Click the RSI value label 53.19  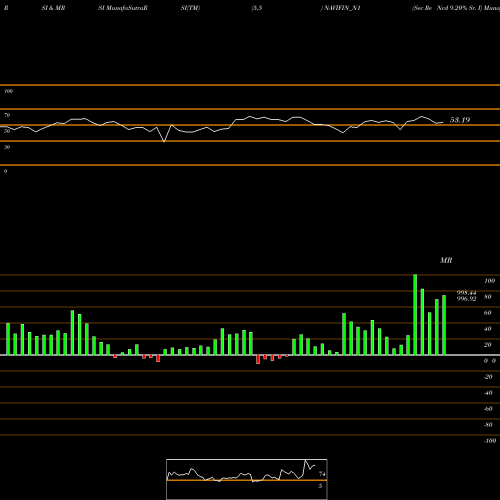[x=460, y=120]
